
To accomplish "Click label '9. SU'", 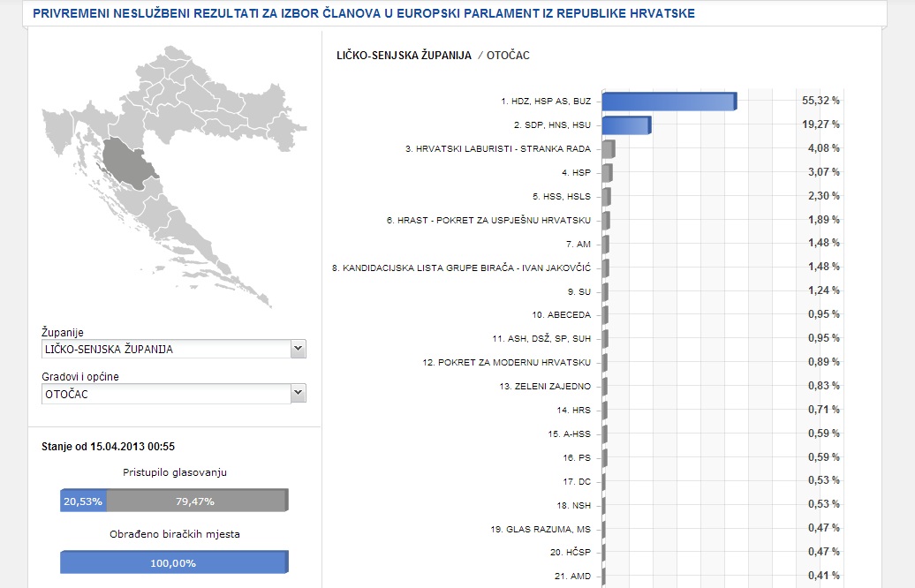I will point(578,291).
